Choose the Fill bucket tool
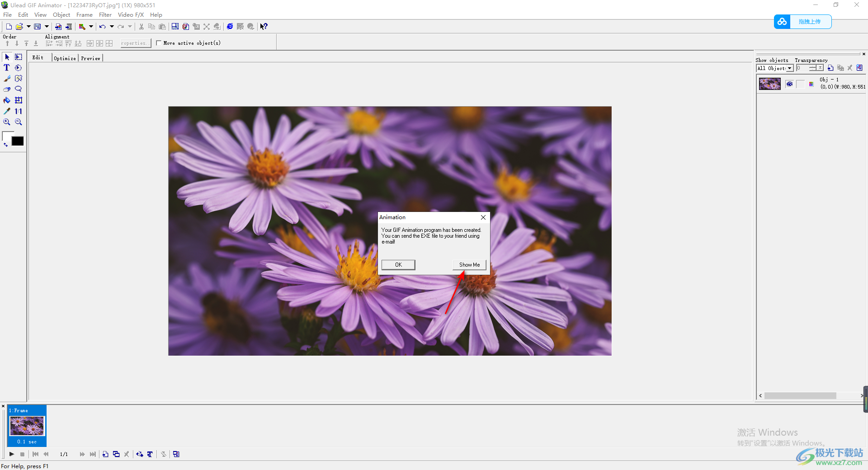868x470 pixels. [x=7, y=100]
